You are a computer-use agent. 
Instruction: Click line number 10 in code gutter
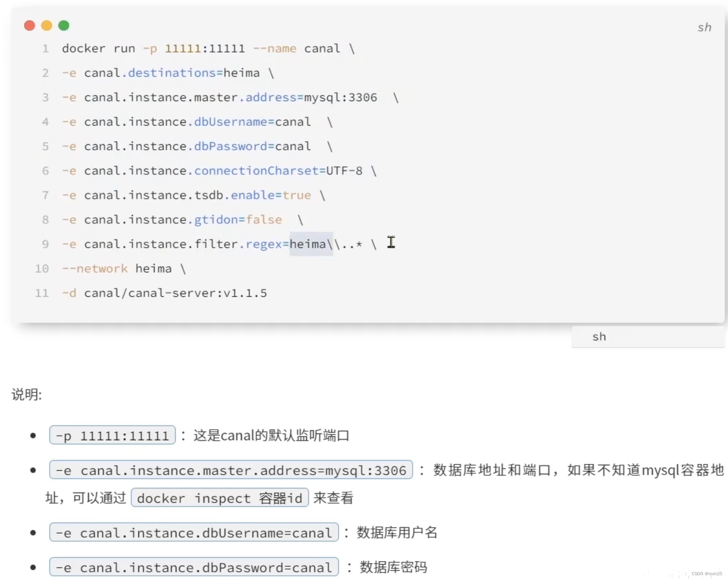42,269
